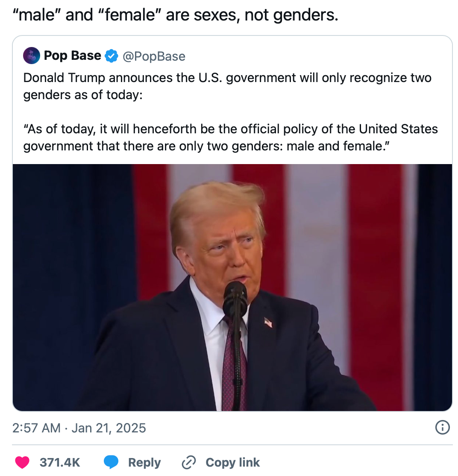The height and width of the screenshot is (476, 458).
Task: Click the Copy link label text
Action: [x=233, y=462]
